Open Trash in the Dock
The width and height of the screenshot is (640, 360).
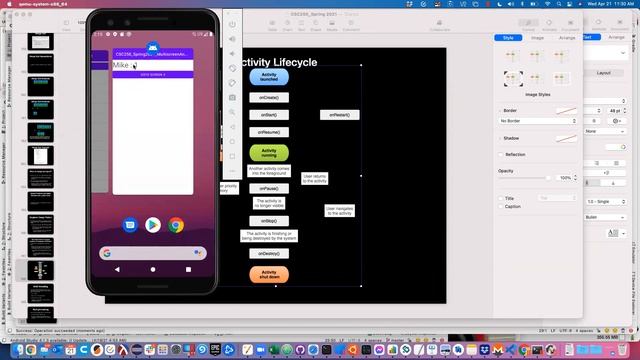click(622, 350)
